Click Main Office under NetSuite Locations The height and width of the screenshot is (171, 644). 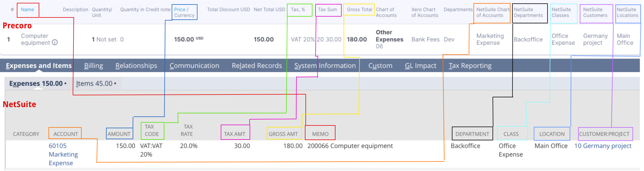point(625,39)
